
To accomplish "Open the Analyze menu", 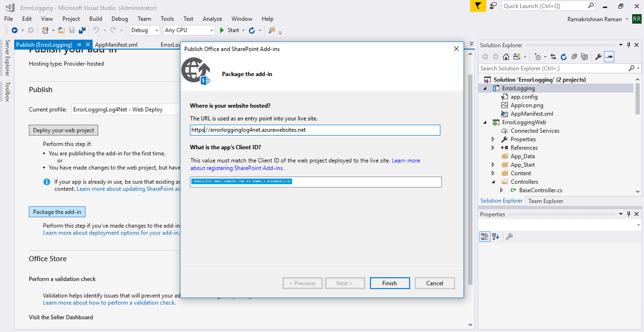I will coord(212,19).
